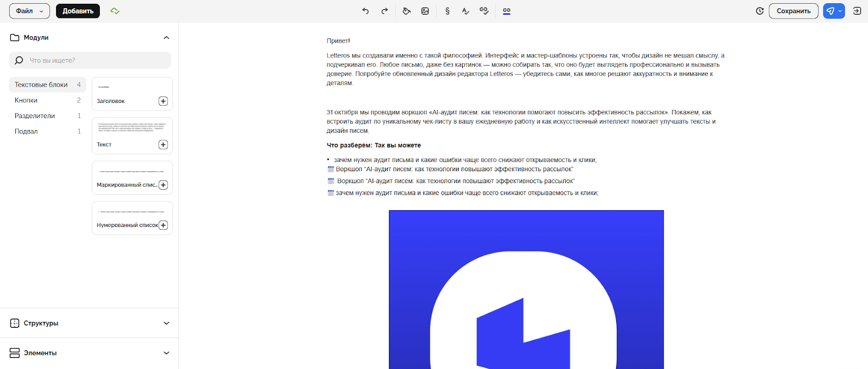Run the spell check tool icon
868x369 pixels.
click(x=465, y=11)
